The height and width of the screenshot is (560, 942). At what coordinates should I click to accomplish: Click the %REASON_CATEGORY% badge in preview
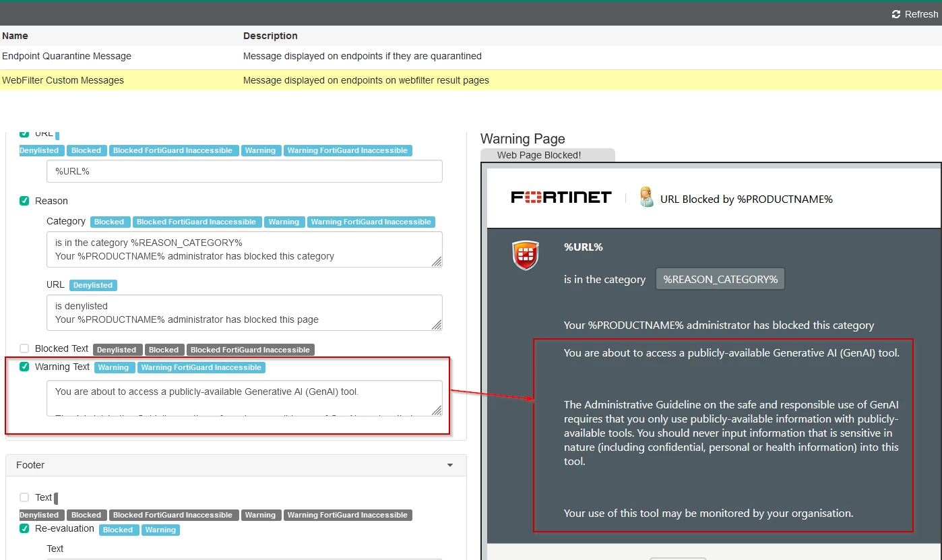click(720, 279)
